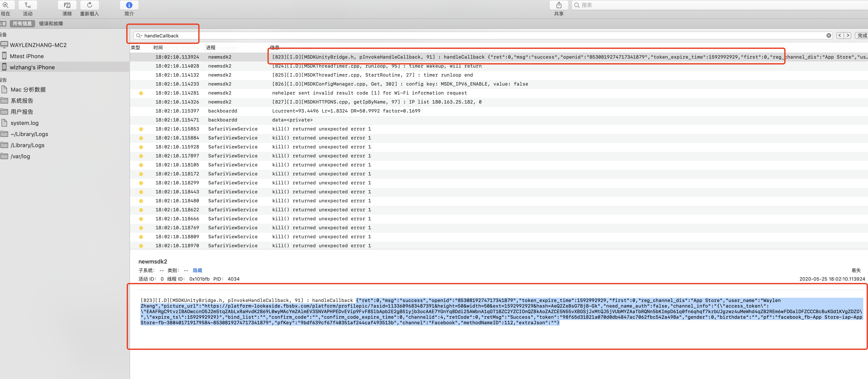Click the Now (现在) toolbar icon
The image size is (868, 379).
5,5
